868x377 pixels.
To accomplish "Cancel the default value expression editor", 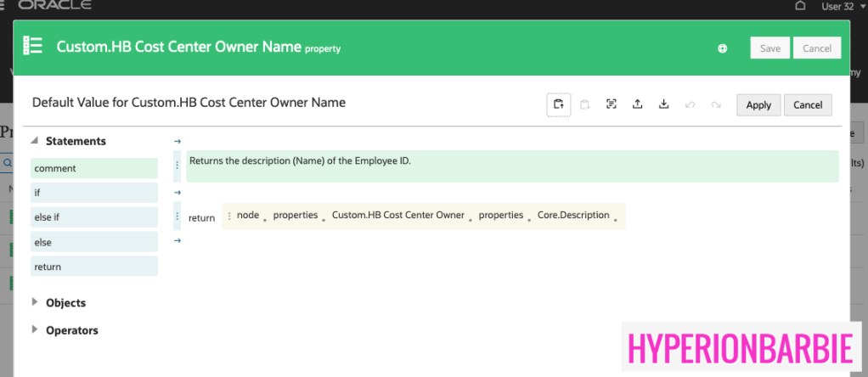I will (x=808, y=104).
